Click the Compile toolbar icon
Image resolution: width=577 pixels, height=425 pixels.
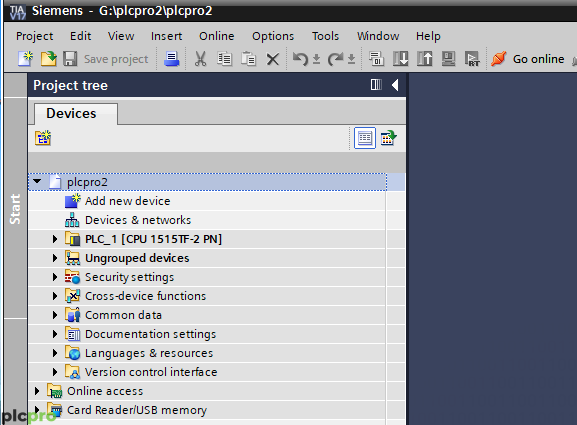(376, 59)
